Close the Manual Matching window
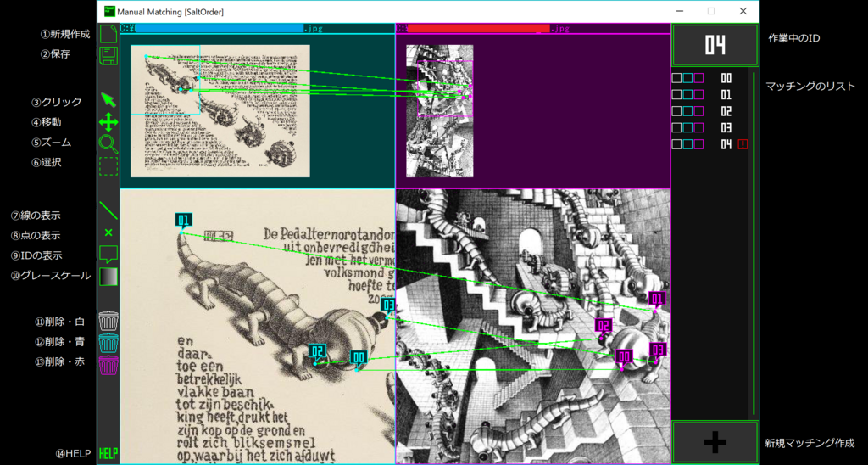The width and height of the screenshot is (868, 465). [743, 11]
